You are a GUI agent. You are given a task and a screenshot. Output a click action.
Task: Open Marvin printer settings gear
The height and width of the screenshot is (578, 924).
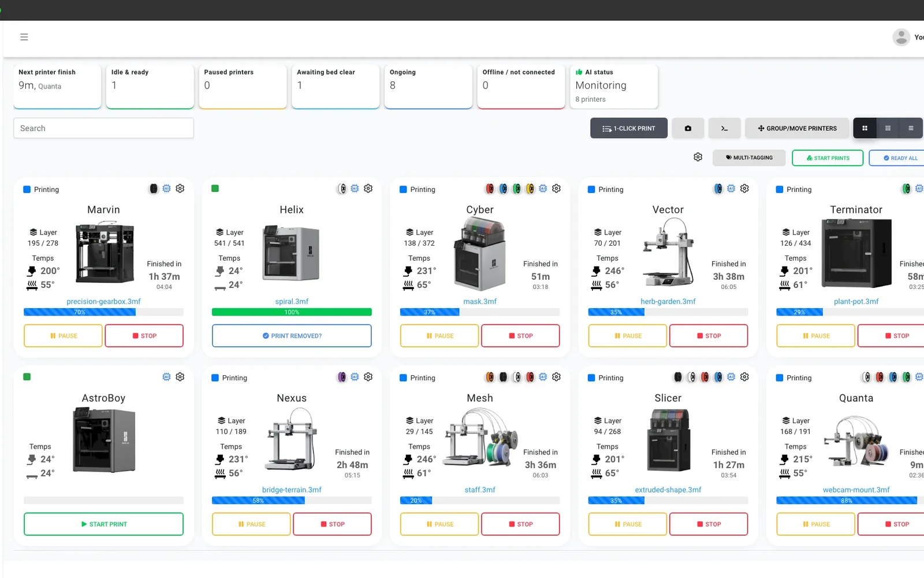(x=180, y=188)
